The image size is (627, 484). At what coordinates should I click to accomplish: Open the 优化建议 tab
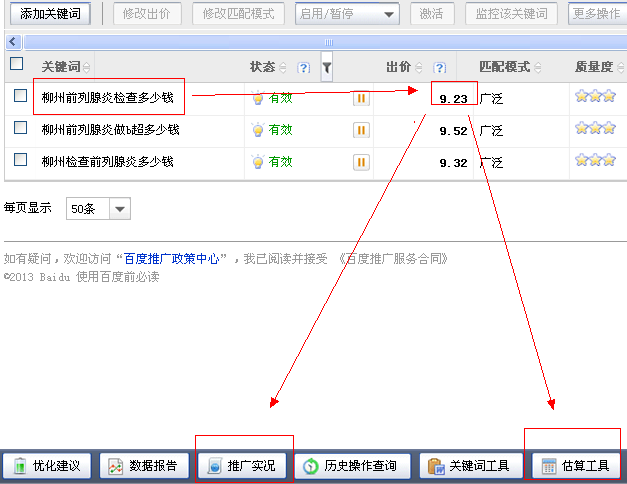tap(47, 466)
